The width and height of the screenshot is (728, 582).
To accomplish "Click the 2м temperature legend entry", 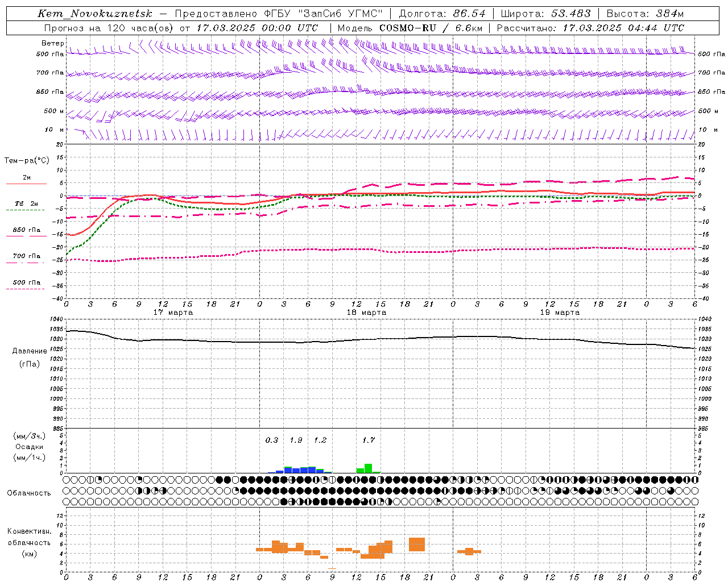I will point(27,177).
